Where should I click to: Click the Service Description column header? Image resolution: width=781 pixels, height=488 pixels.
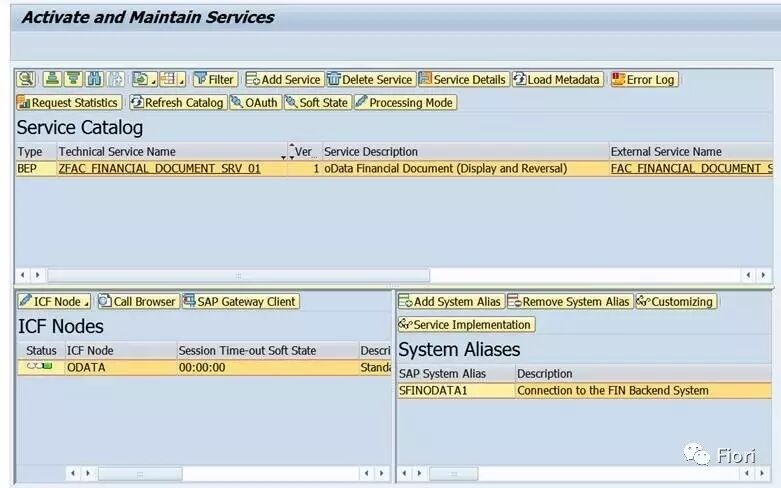(x=465, y=151)
